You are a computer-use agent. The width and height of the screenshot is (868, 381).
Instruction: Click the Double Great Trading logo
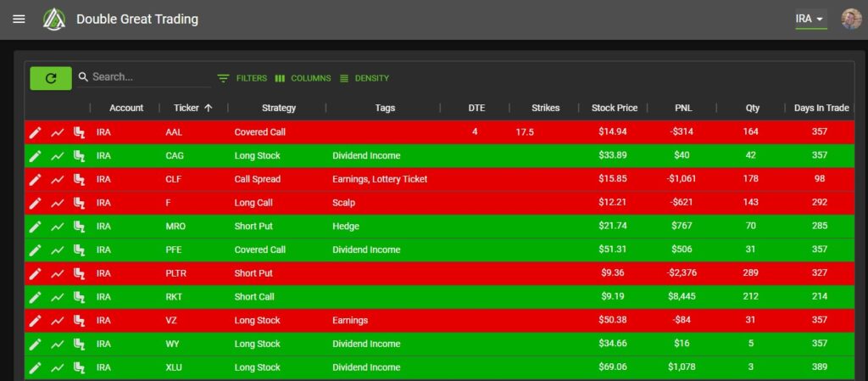[x=54, y=20]
